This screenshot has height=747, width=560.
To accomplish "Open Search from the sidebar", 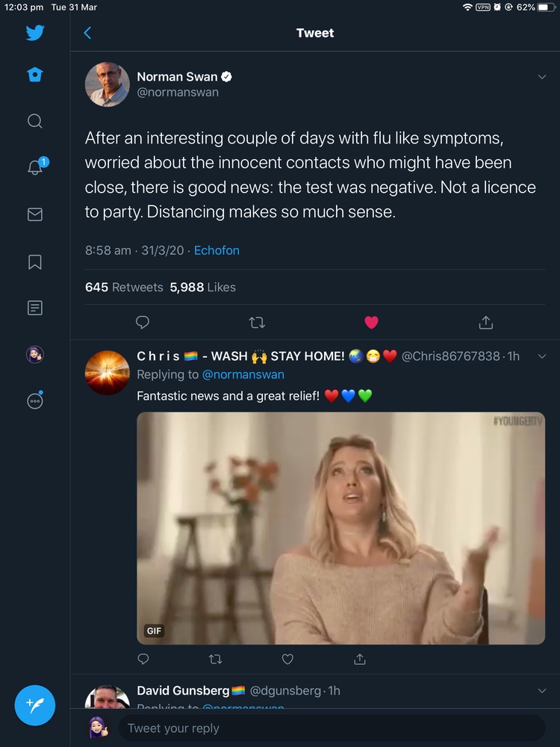I will [35, 121].
